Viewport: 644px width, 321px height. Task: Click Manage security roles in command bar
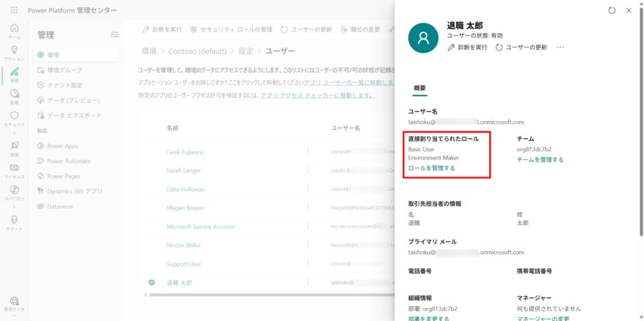pyautogui.click(x=232, y=29)
